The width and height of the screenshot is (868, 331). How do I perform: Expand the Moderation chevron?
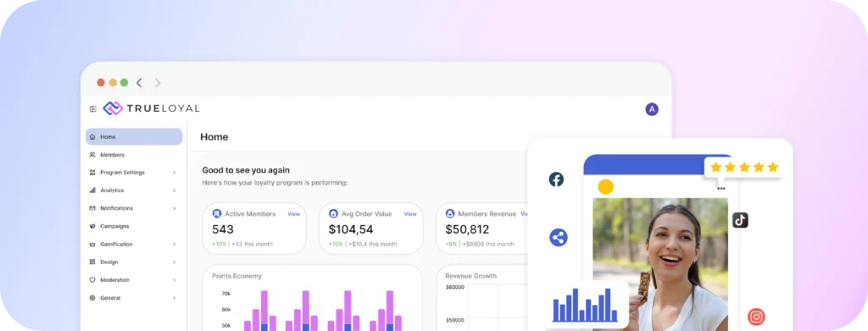(x=175, y=280)
